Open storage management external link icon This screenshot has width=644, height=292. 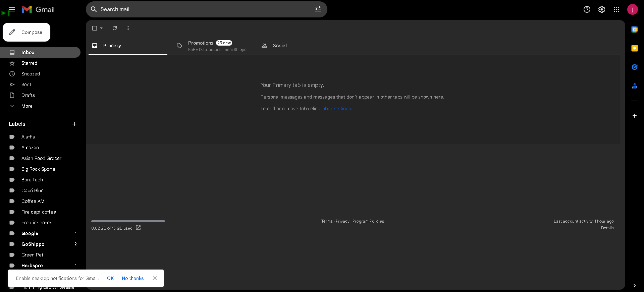pos(138,228)
